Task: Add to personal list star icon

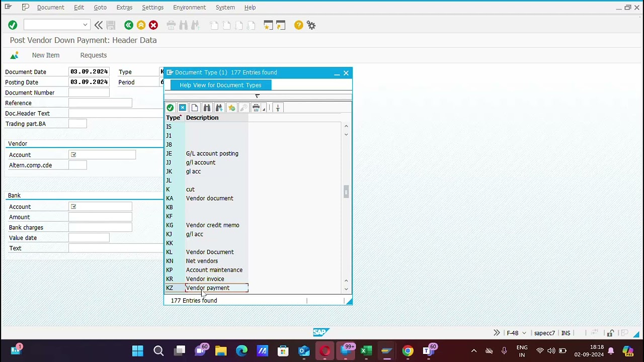Action: click(x=231, y=108)
